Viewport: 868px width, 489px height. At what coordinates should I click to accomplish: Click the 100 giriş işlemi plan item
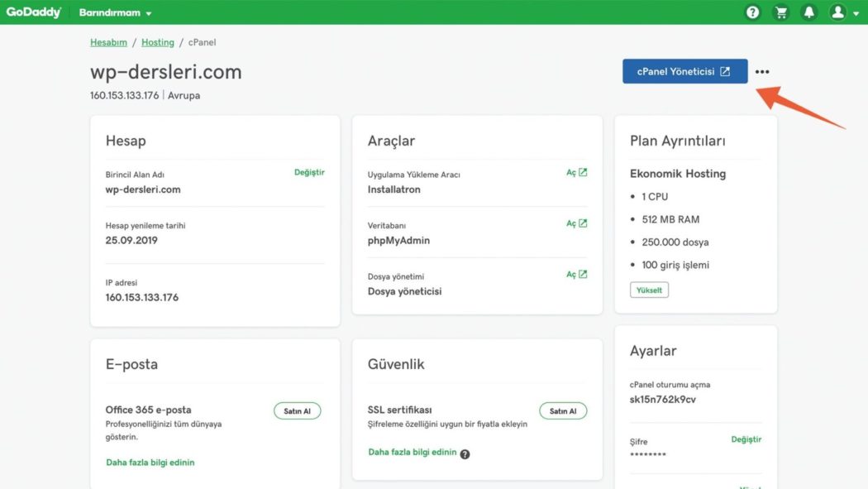[675, 265]
